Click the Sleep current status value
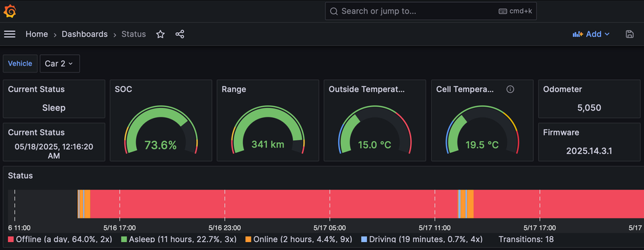Viewport: 644px width, 250px height. click(54, 108)
